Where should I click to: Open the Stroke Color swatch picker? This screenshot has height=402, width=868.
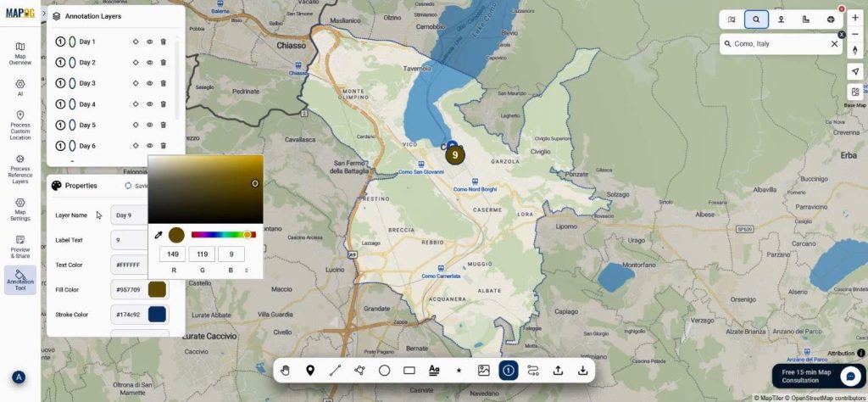point(157,315)
